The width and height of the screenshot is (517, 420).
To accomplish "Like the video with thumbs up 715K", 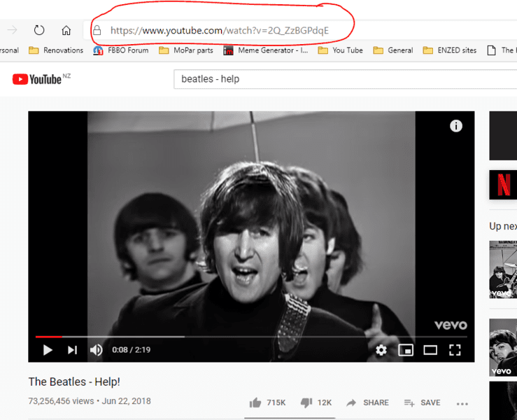I will pyautogui.click(x=267, y=402).
